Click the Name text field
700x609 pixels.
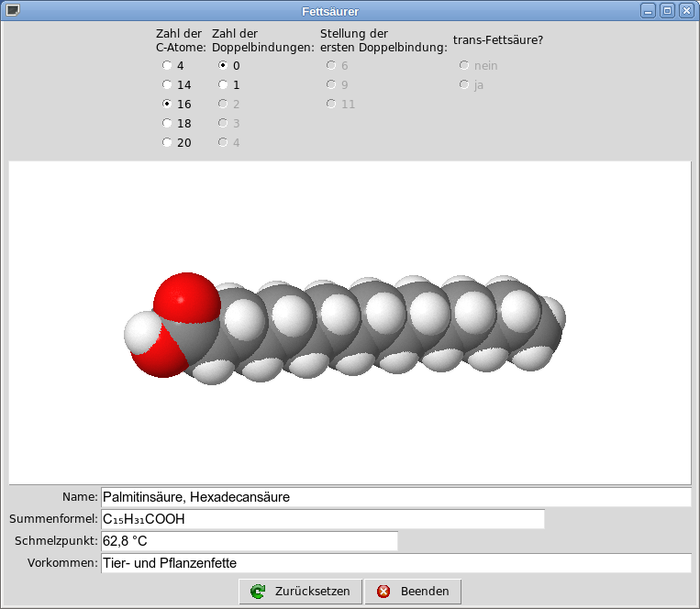pos(394,497)
